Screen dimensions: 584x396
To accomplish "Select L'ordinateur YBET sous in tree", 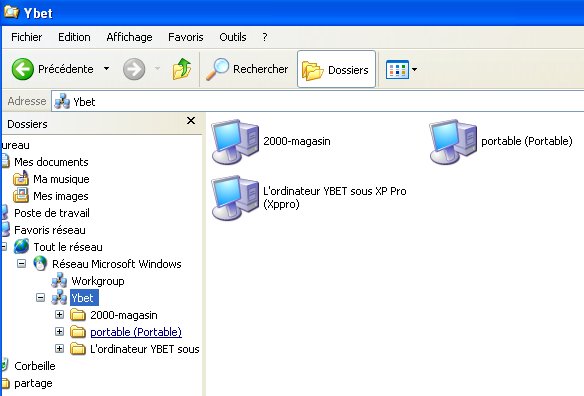I will 145,349.
